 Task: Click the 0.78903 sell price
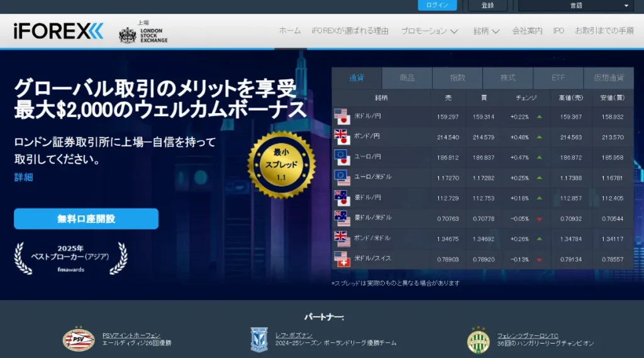(x=448, y=259)
